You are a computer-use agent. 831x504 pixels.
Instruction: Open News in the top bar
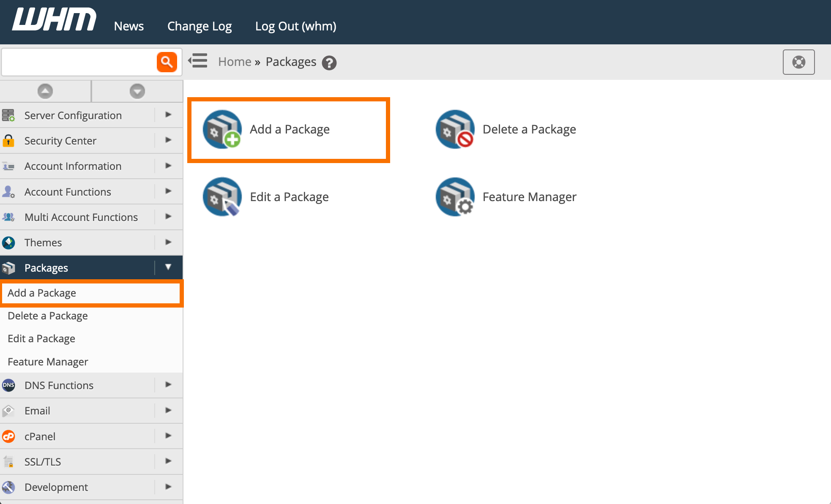coord(129,26)
